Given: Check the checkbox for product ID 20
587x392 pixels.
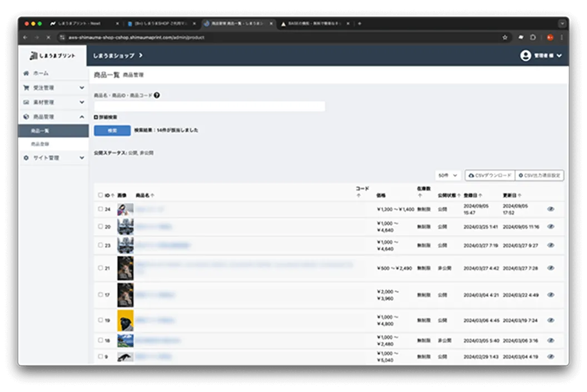Looking at the screenshot, I should tap(100, 226).
